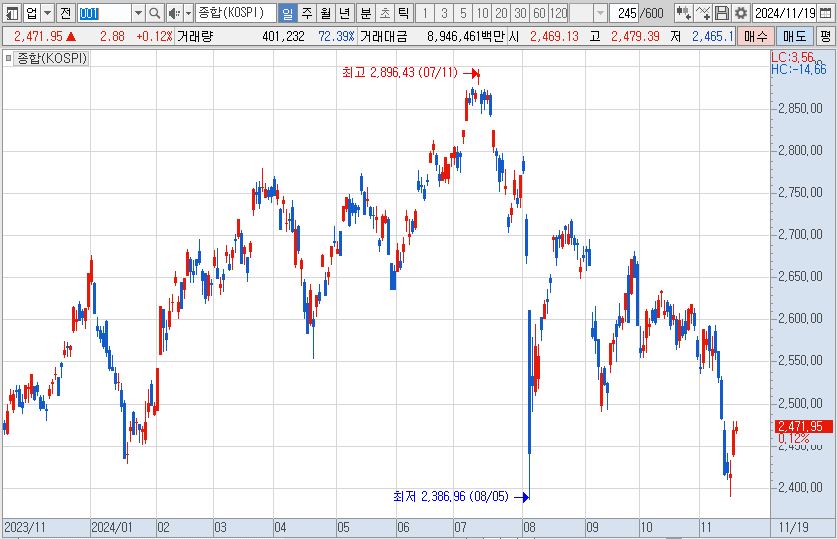Click the LC:3.56 indicator text
837x539 pixels.
click(x=793, y=57)
